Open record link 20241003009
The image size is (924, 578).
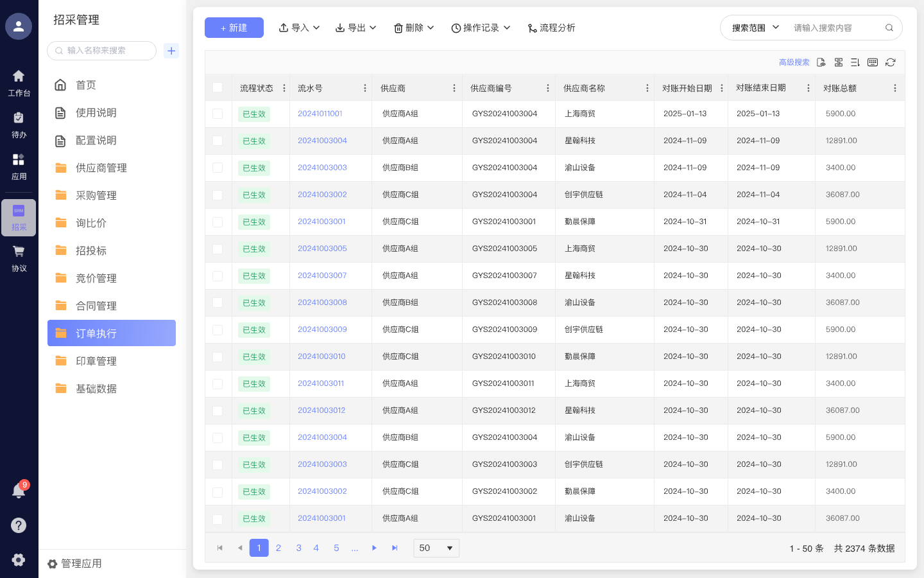pyautogui.click(x=322, y=329)
